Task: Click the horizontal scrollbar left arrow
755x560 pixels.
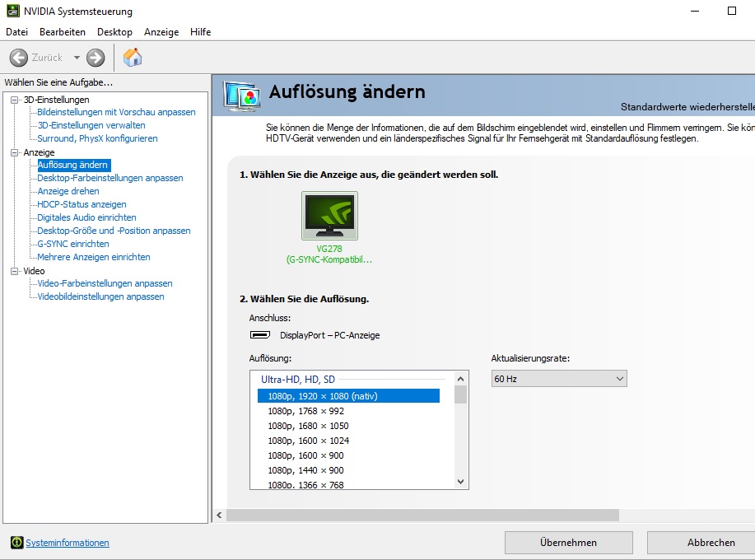Action: click(x=219, y=516)
